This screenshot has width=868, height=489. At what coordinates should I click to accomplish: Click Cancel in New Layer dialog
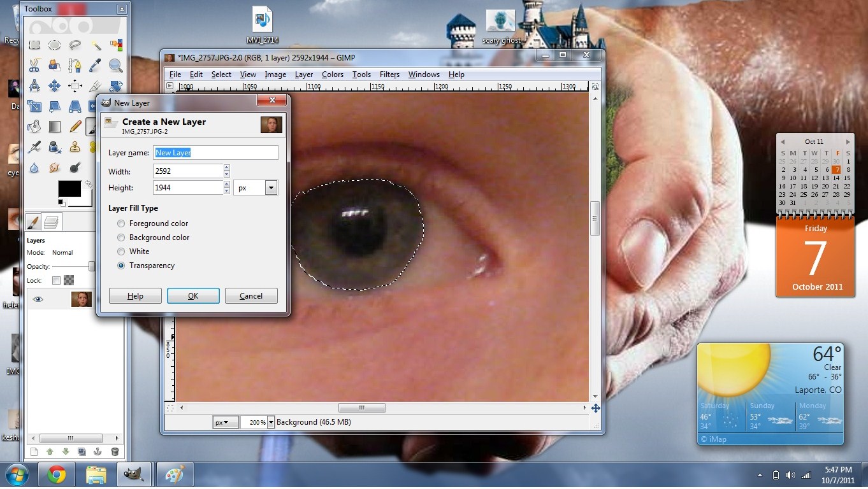point(251,295)
